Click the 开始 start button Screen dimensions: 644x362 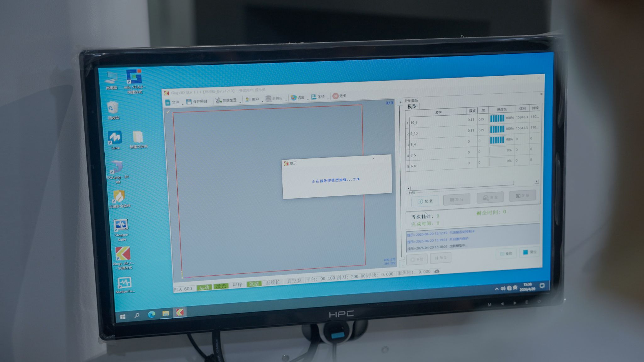(x=417, y=259)
